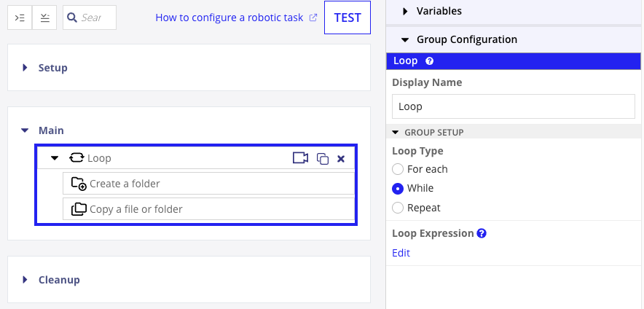Select the While loop type
The width and height of the screenshot is (644, 309).
point(398,189)
